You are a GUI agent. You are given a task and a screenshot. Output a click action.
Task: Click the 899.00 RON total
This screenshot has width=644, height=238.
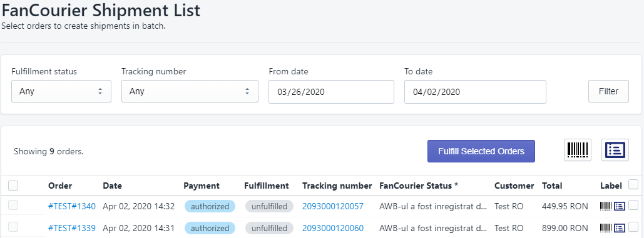(565, 228)
